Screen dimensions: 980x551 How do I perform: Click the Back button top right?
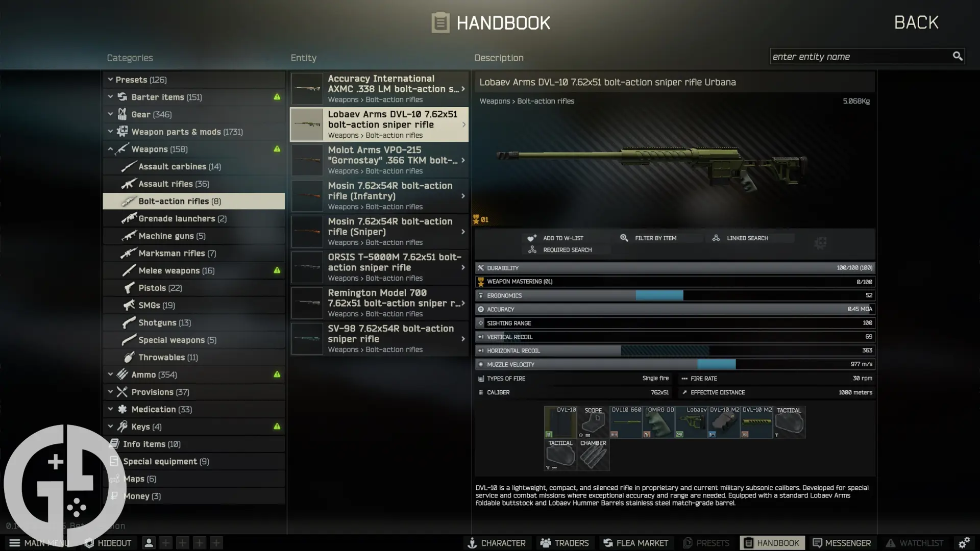[x=916, y=21]
